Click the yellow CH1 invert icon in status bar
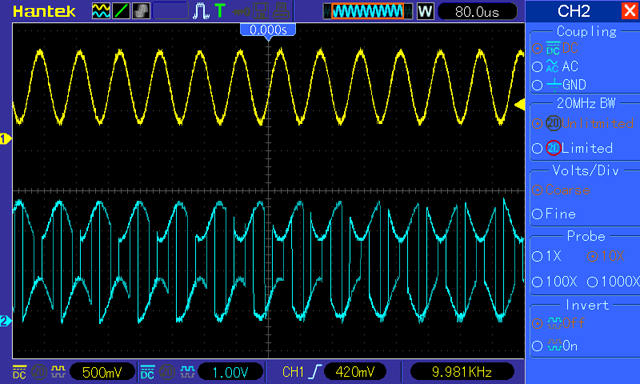 (x=58, y=371)
